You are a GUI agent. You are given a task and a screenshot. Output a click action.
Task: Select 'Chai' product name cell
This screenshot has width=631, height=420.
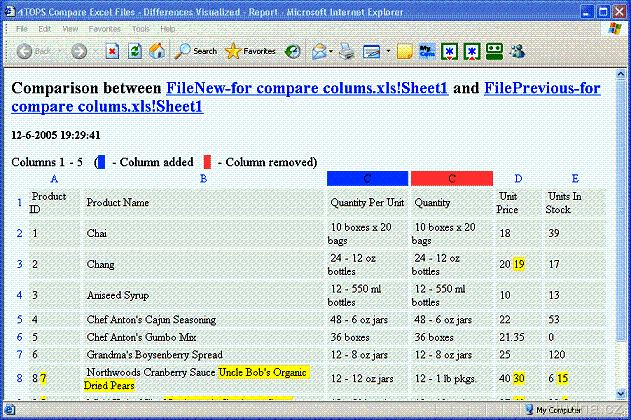click(204, 233)
